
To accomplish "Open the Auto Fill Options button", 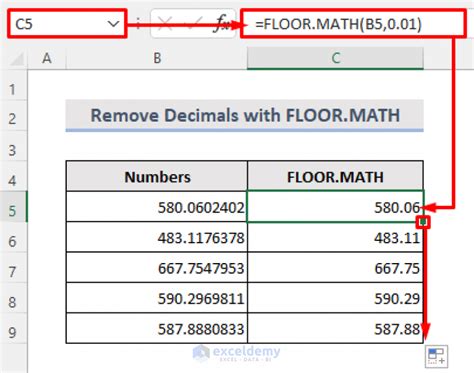I will (436, 356).
